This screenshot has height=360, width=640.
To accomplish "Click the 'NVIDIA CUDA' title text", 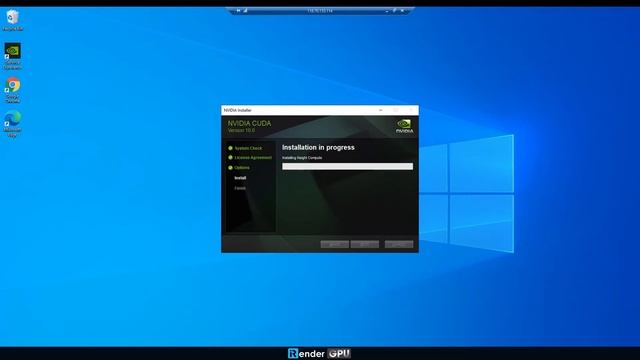I will pos(249,123).
